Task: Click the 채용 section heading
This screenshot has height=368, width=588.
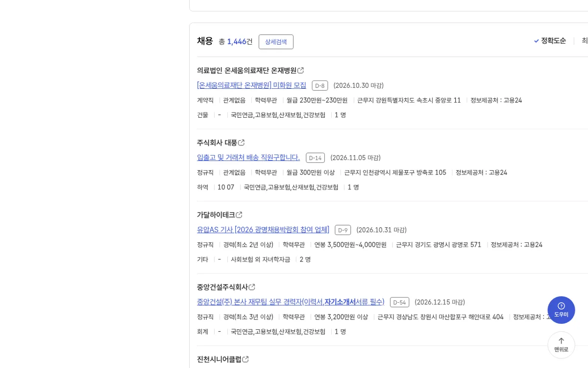Action: [x=205, y=41]
